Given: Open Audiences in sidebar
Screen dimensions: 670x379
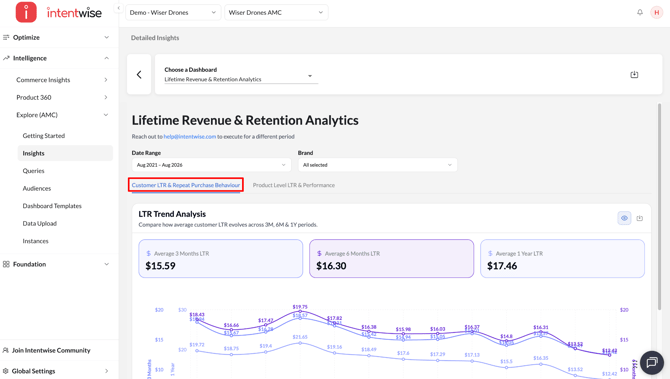Looking at the screenshot, I should click(x=37, y=188).
